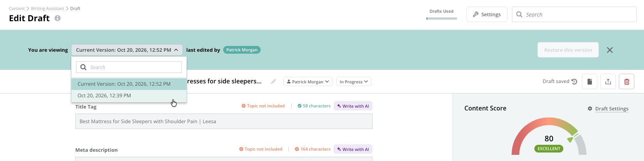Click the Writing Assistant breadcrumb link
The width and height of the screenshot is (644, 161).
[47, 8]
